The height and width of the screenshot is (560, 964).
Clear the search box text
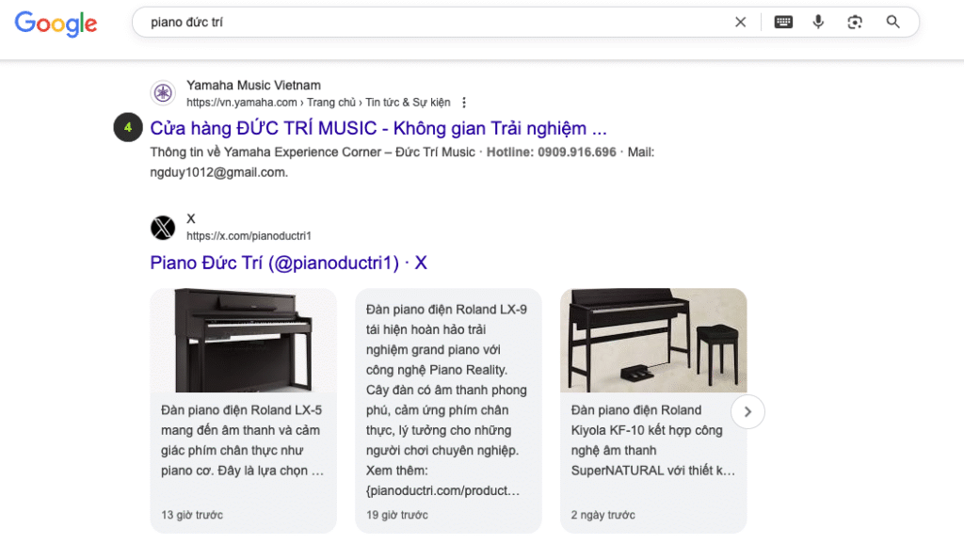pyautogui.click(x=740, y=23)
